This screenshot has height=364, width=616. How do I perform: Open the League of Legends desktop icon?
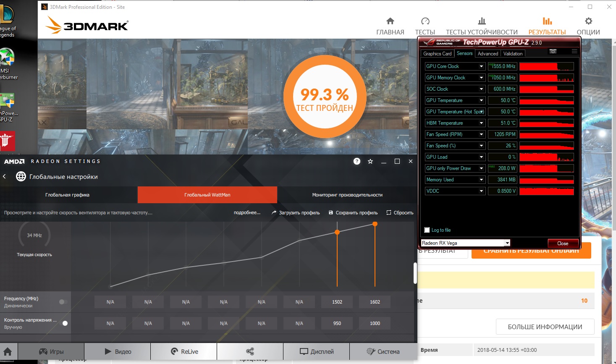pos(7,21)
